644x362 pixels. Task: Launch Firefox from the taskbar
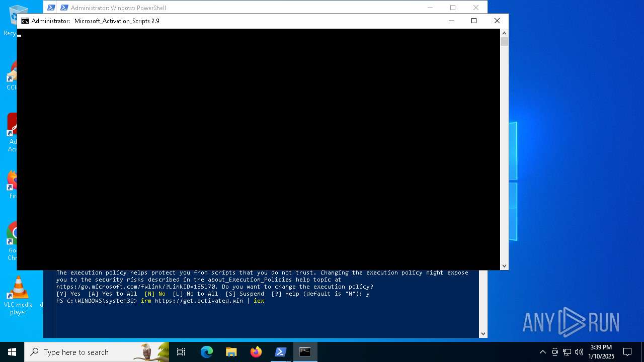pos(256,352)
